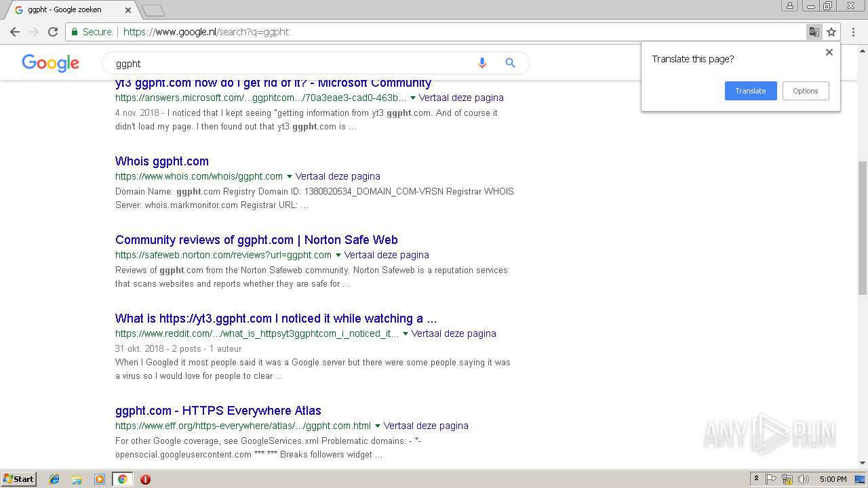868x488 pixels.
Task: Reload the current page
Action: click(53, 32)
